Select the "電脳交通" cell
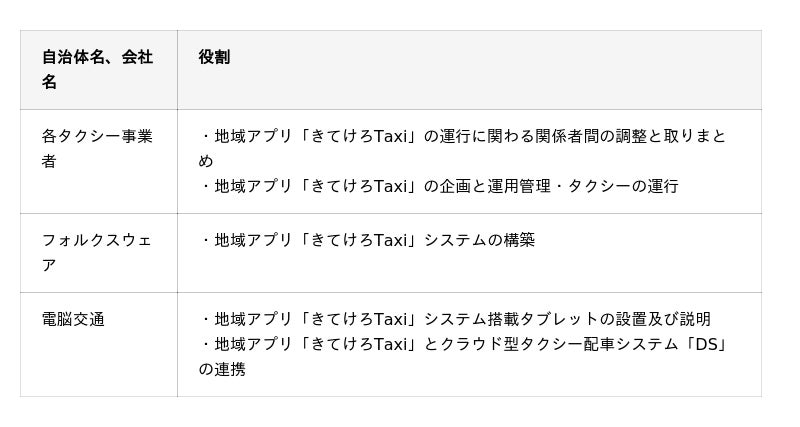Viewport: 800px width, 427px height. 73,319
